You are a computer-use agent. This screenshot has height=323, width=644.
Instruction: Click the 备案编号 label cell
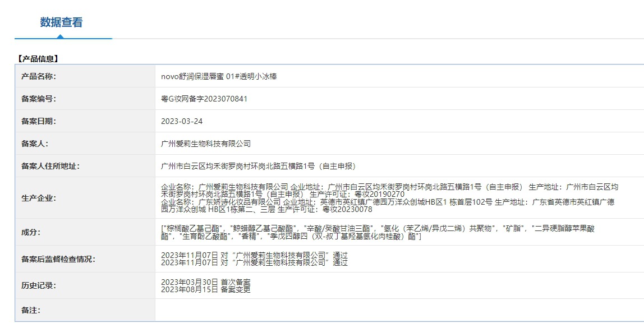[85, 99]
